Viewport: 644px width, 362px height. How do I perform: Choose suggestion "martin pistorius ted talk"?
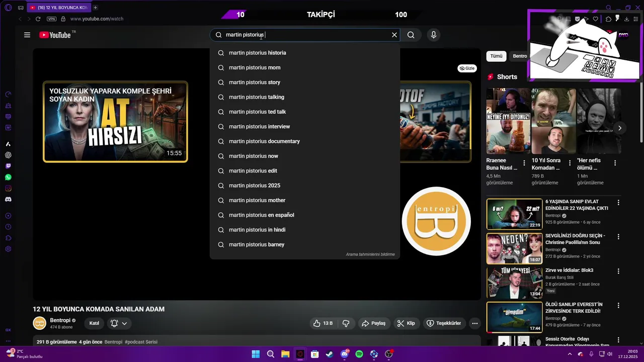pos(305,112)
